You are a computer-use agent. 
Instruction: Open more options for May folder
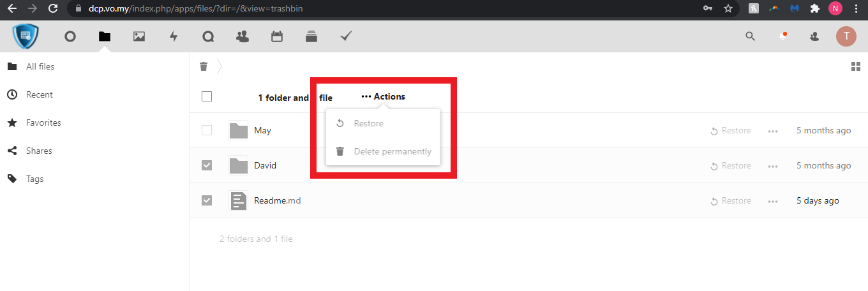(x=773, y=131)
